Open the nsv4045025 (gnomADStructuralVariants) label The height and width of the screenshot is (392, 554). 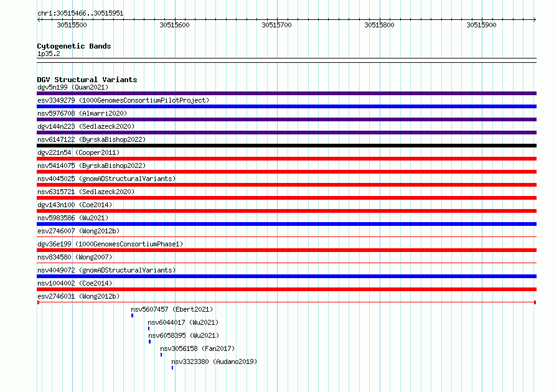point(106,179)
